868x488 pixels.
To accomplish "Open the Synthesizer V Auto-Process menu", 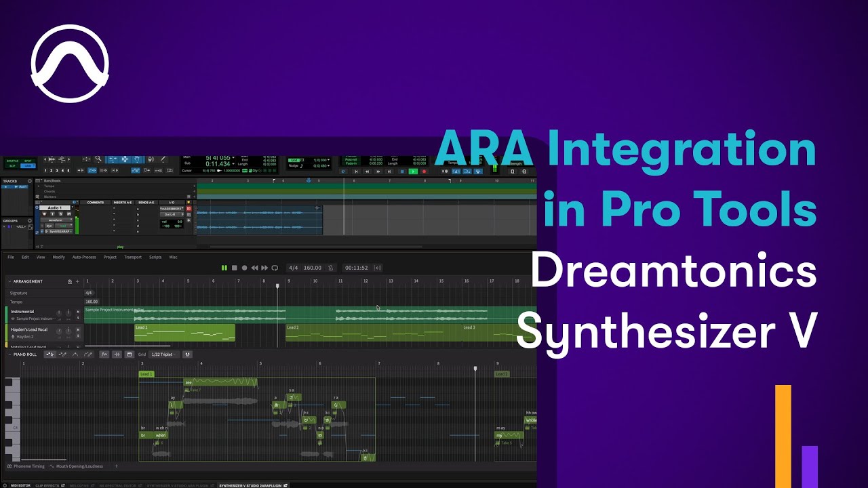I will point(84,258).
